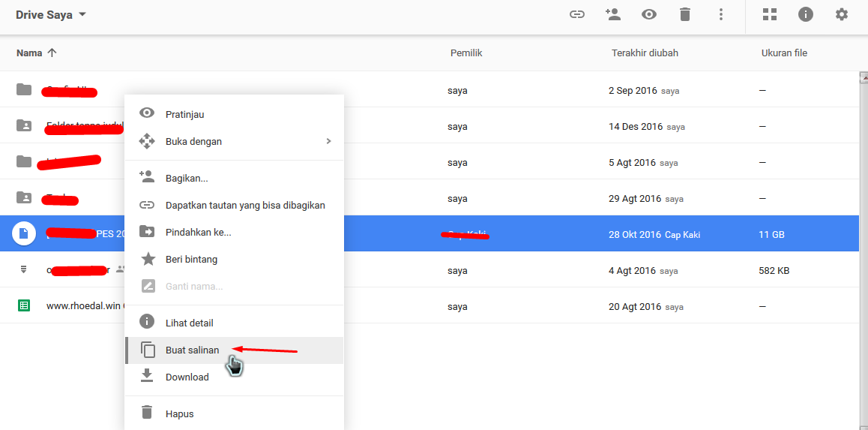
Task: Click the add person share icon in toolbar
Action: [613, 14]
